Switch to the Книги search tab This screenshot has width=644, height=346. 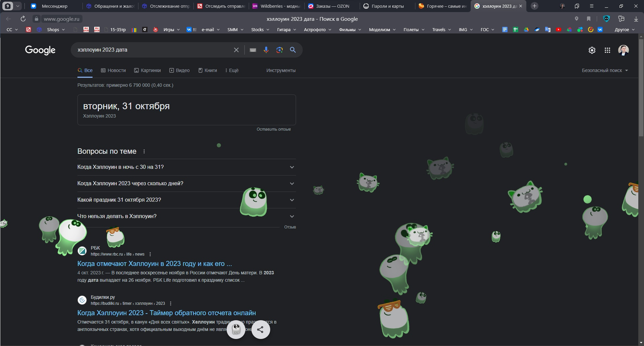coord(208,70)
